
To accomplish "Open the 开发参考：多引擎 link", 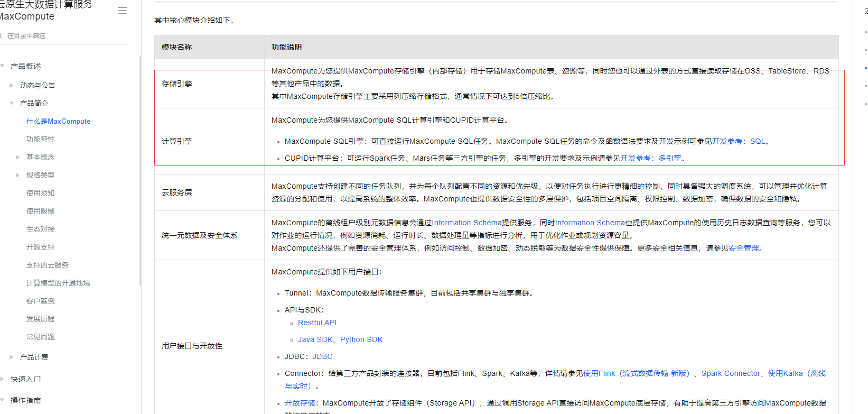I will (651, 158).
